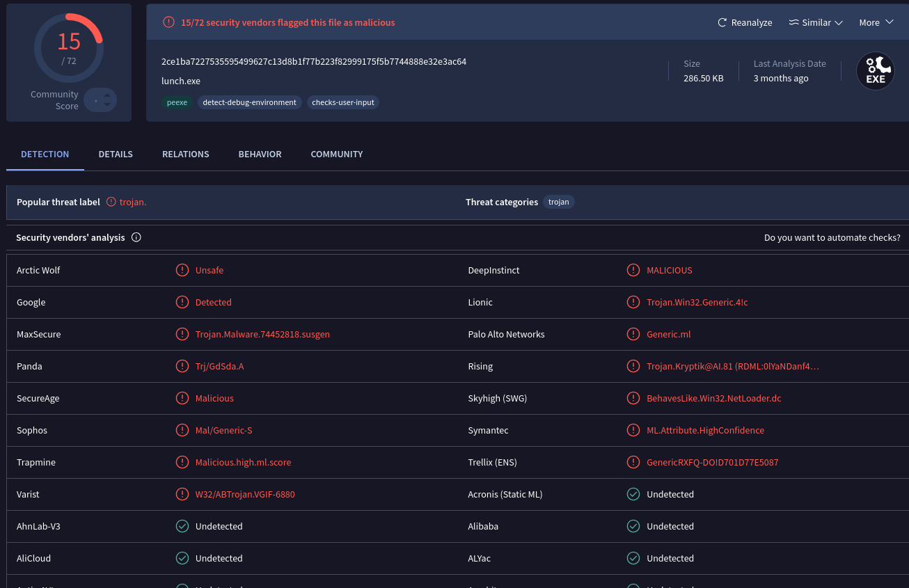
Task: Click the checks-user-input tag
Action: pyautogui.click(x=343, y=102)
